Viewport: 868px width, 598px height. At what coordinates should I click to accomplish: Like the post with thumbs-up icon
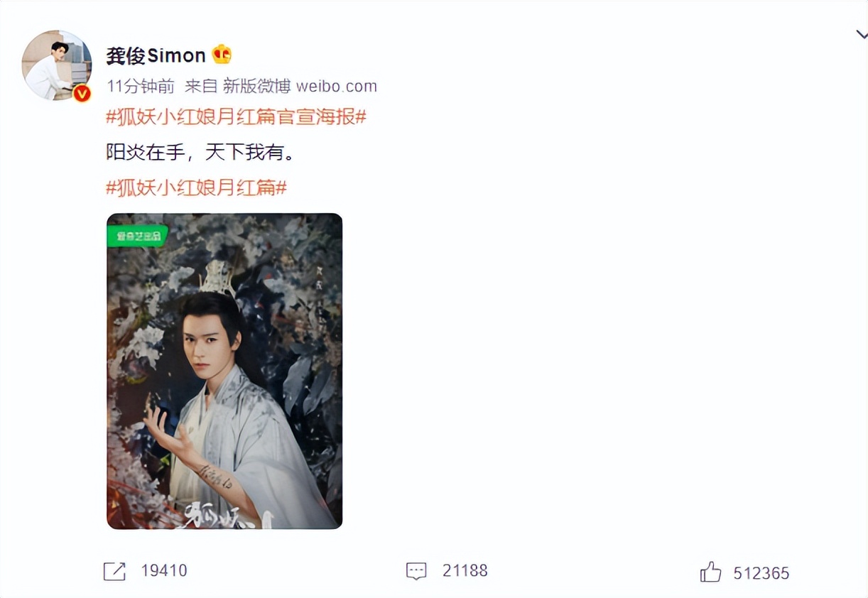click(711, 572)
